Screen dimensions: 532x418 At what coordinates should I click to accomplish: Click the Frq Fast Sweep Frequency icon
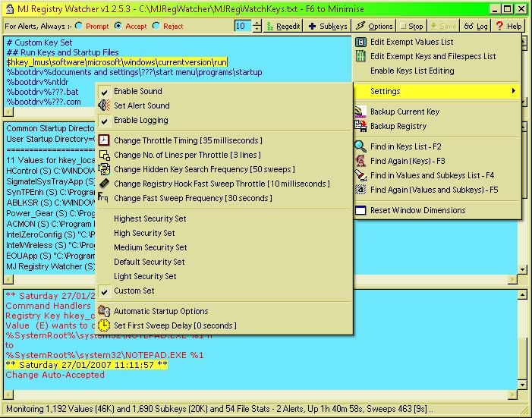click(103, 197)
